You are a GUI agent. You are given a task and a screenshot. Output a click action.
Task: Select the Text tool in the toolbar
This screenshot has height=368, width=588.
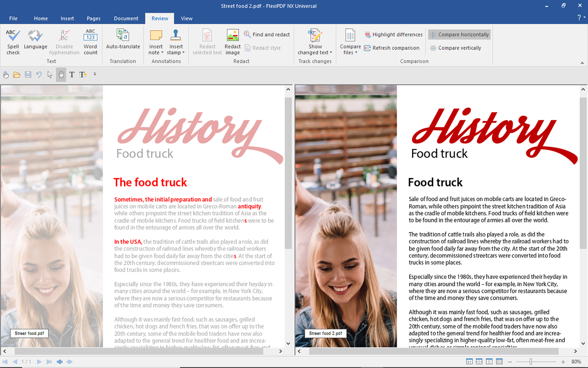coord(72,75)
